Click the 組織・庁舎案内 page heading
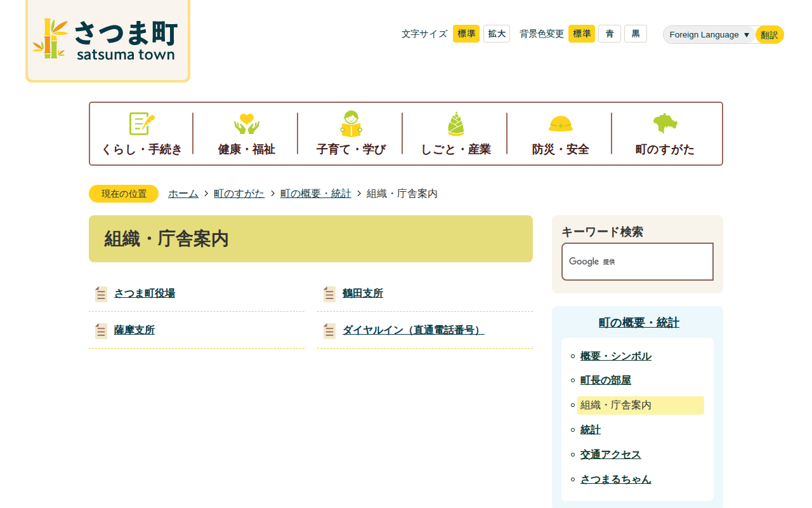 pos(166,239)
